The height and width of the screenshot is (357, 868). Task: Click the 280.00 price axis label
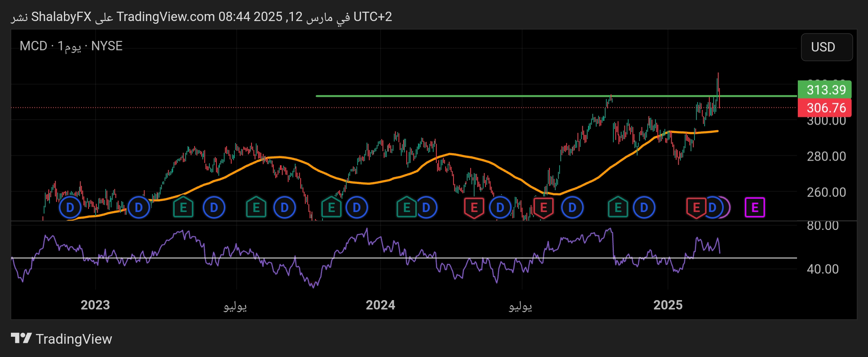point(826,156)
